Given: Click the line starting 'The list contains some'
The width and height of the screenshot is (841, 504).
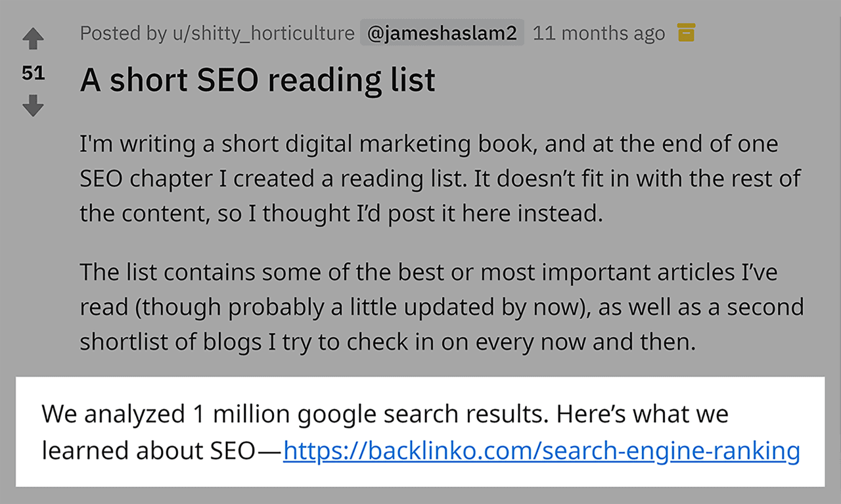Looking at the screenshot, I should tap(428, 272).
